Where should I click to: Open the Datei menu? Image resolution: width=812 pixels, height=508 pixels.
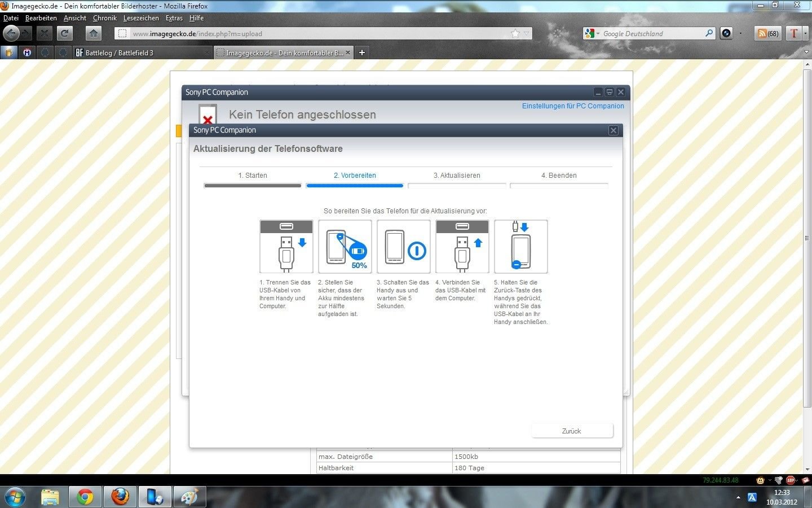coord(11,18)
